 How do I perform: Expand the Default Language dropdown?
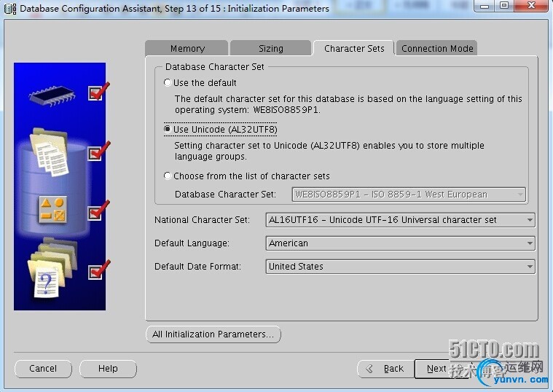(400, 243)
